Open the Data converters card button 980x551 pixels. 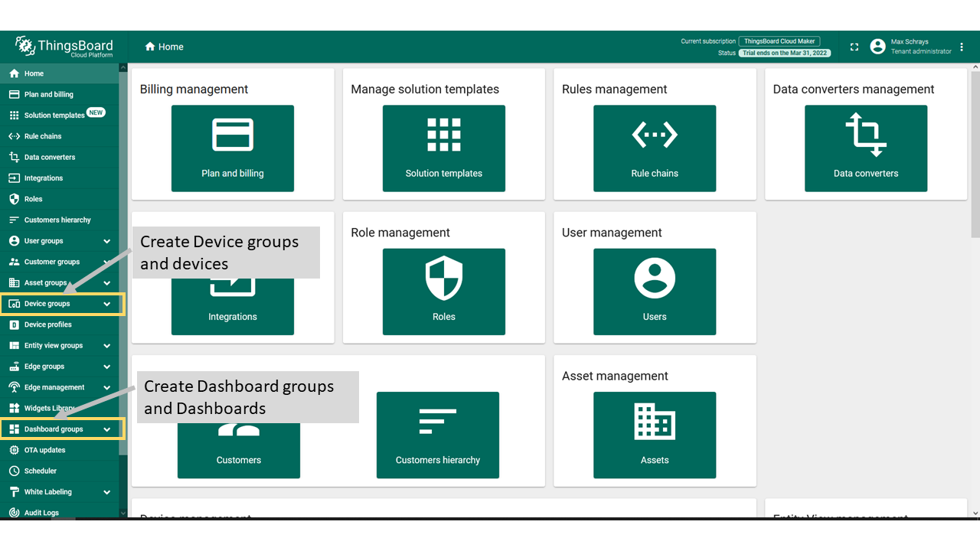click(866, 148)
